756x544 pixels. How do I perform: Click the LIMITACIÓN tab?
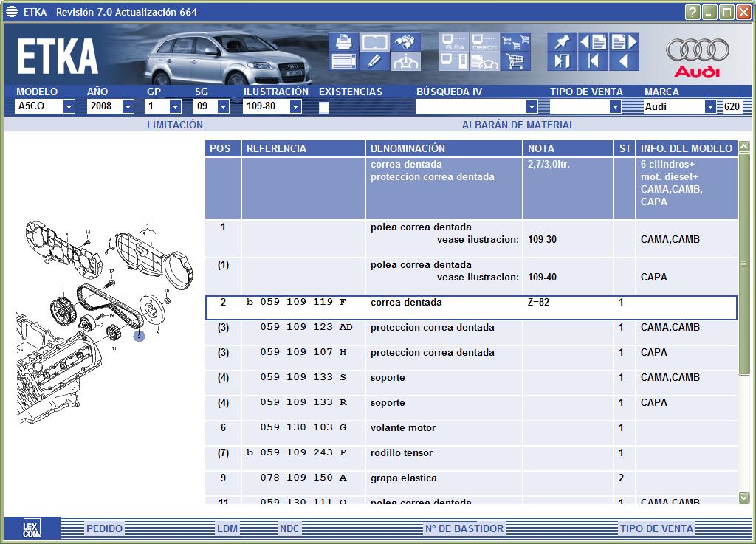pyautogui.click(x=175, y=125)
